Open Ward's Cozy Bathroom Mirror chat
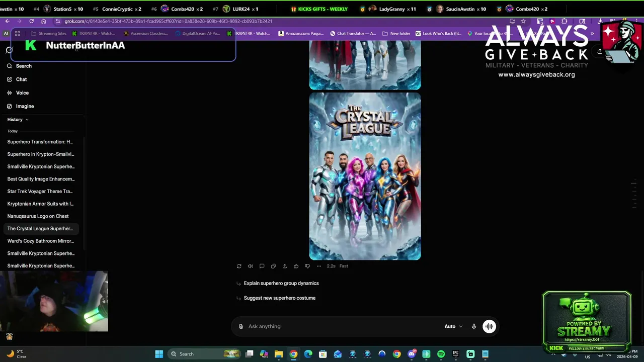 (x=40, y=241)
